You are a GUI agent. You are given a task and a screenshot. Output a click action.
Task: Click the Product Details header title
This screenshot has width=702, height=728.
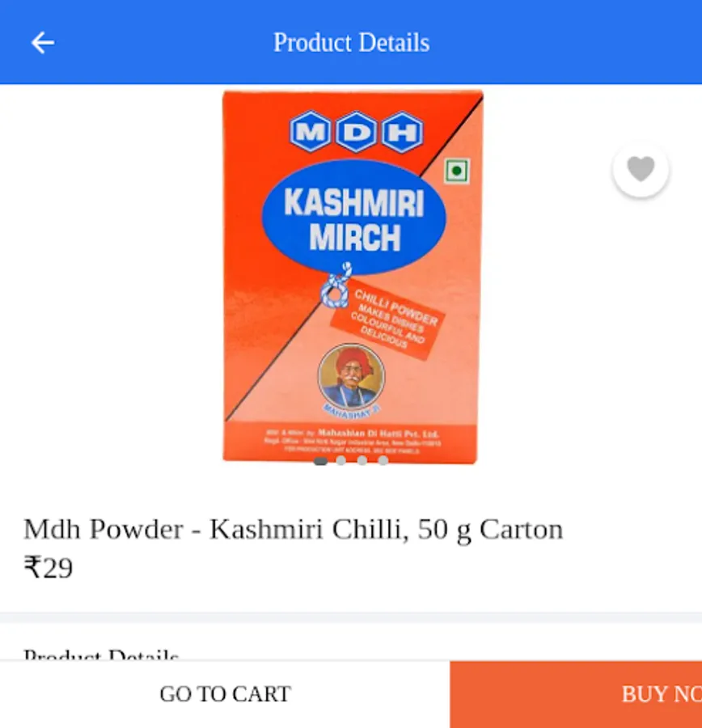(x=352, y=43)
